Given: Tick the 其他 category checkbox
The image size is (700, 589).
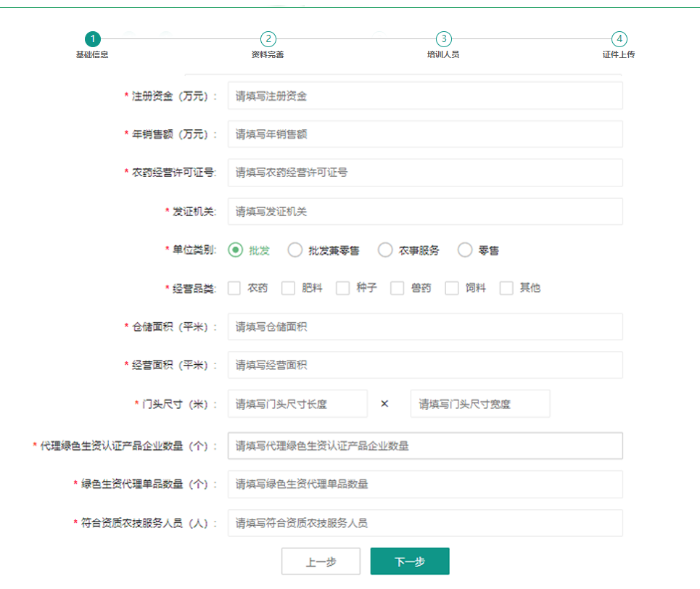Looking at the screenshot, I should pyautogui.click(x=506, y=288).
